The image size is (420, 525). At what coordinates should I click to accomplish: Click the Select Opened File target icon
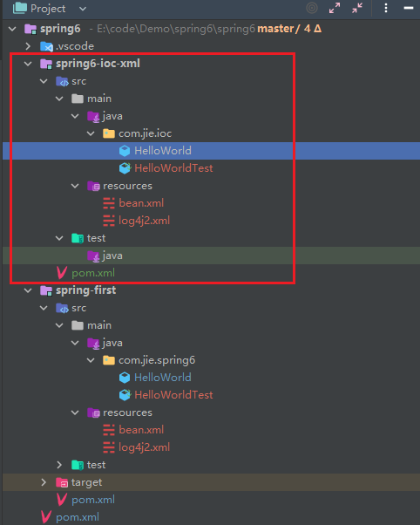312,8
